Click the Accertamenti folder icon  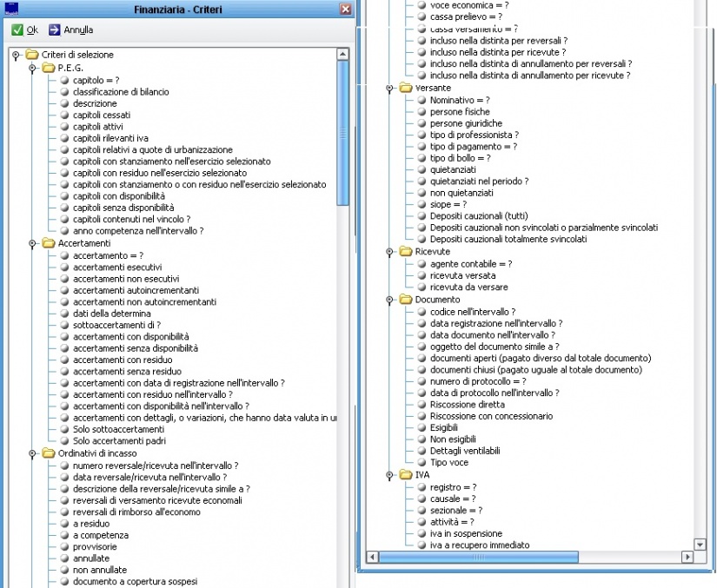[48, 243]
